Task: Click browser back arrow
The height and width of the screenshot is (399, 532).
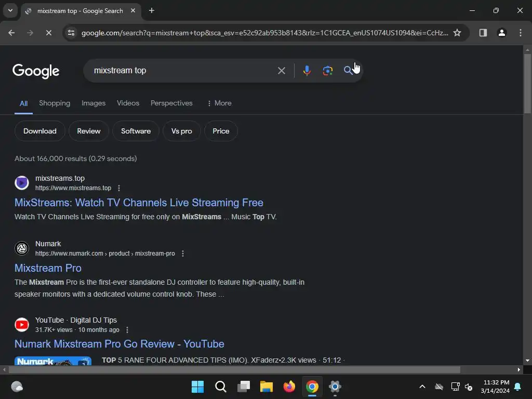Action: pyautogui.click(x=11, y=33)
